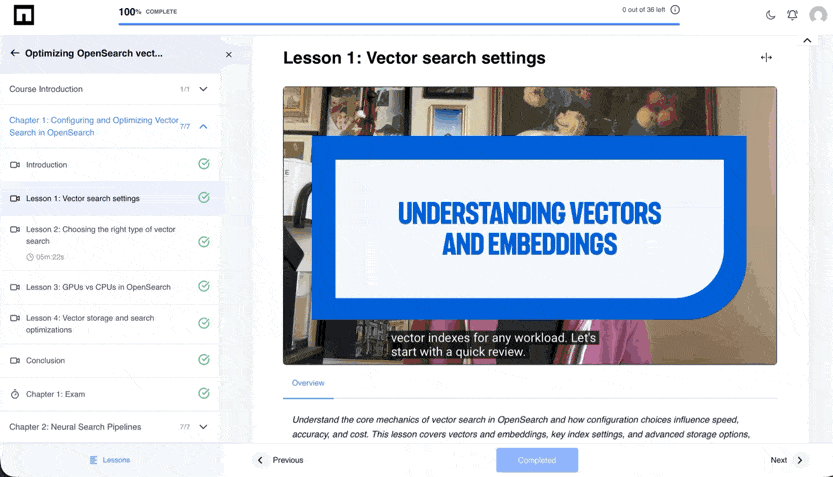Click completion checkmark for Lesson 2
The image size is (833, 477).
pos(204,242)
